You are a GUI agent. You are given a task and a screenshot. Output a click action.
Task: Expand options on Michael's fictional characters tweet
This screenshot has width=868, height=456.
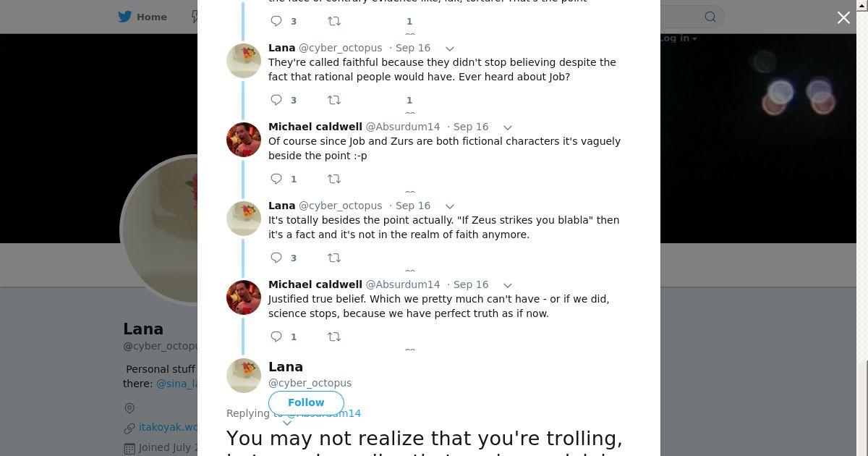point(508,127)
